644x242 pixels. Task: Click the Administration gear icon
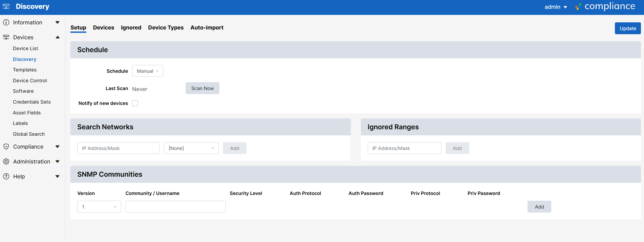6,161
